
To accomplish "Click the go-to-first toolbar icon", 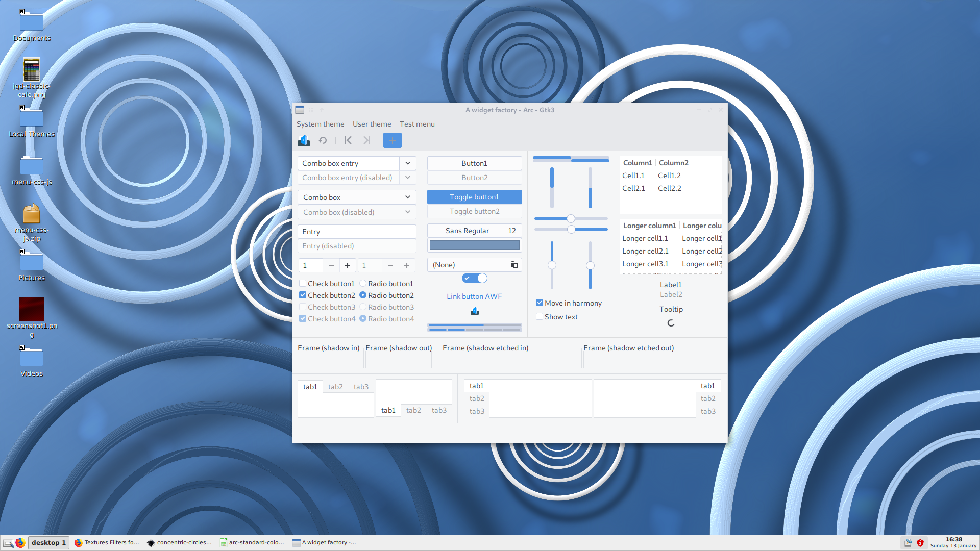I will coord(348,140).
